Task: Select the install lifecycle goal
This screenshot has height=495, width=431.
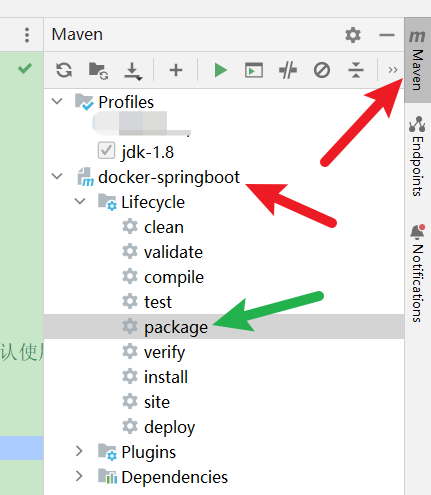Action: click(x=166, y=377)
